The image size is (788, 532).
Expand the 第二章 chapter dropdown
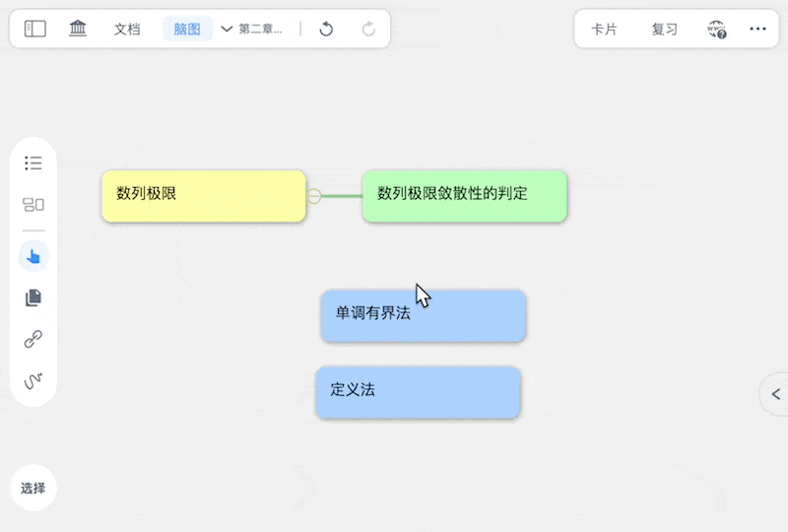point(252,30)
